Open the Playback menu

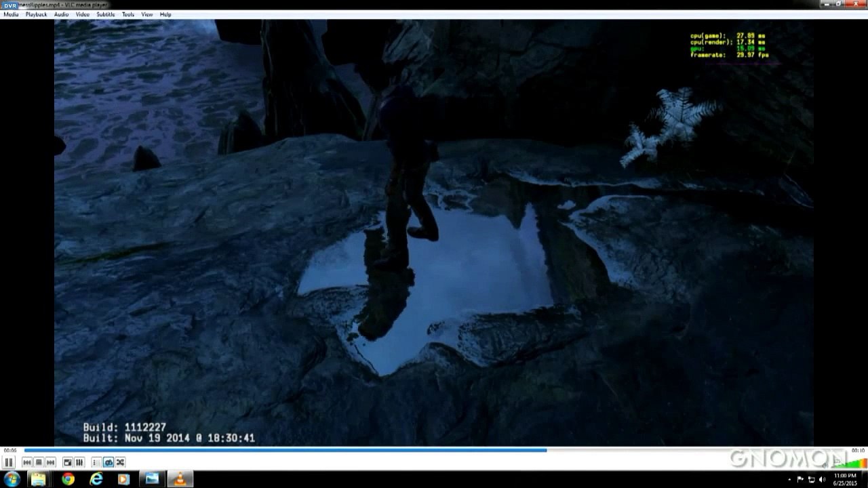(36, 14)
